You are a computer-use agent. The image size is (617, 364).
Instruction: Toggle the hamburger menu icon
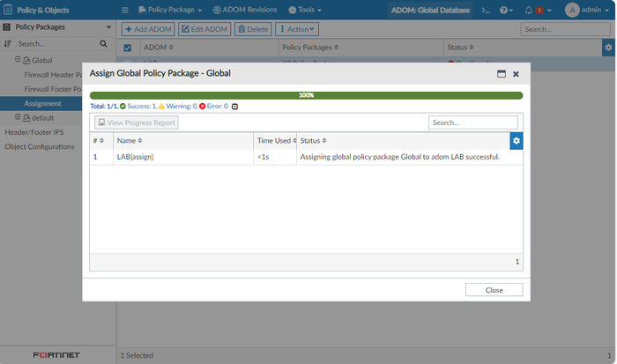(125, 10)
